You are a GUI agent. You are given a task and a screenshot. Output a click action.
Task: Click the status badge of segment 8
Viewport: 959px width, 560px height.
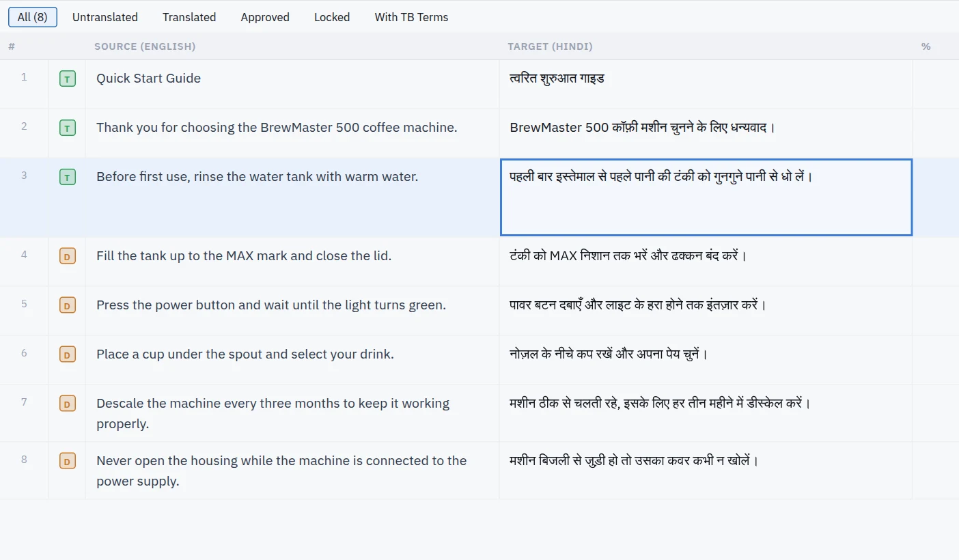coord(67,461)
